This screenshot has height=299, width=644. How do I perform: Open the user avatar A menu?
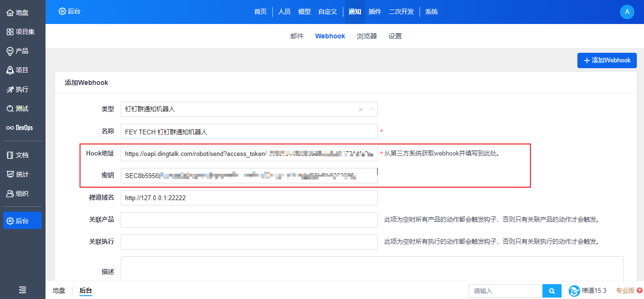coord(627,12)
